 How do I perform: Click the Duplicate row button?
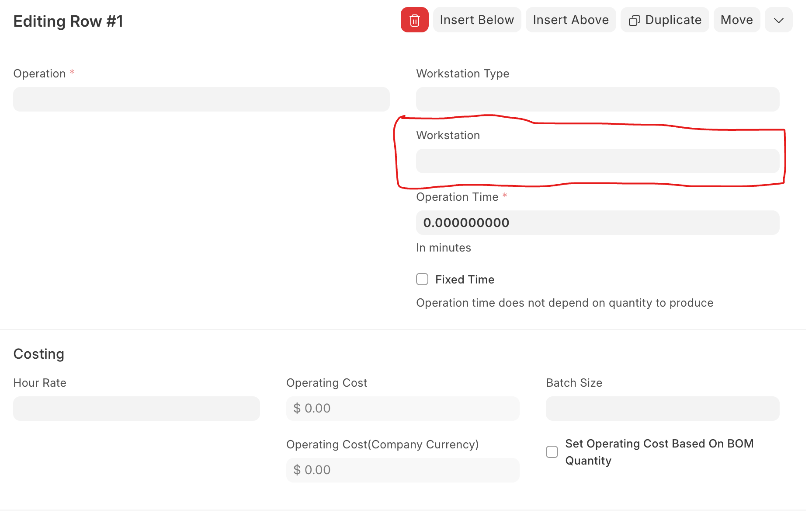click(x=664, y=20)
